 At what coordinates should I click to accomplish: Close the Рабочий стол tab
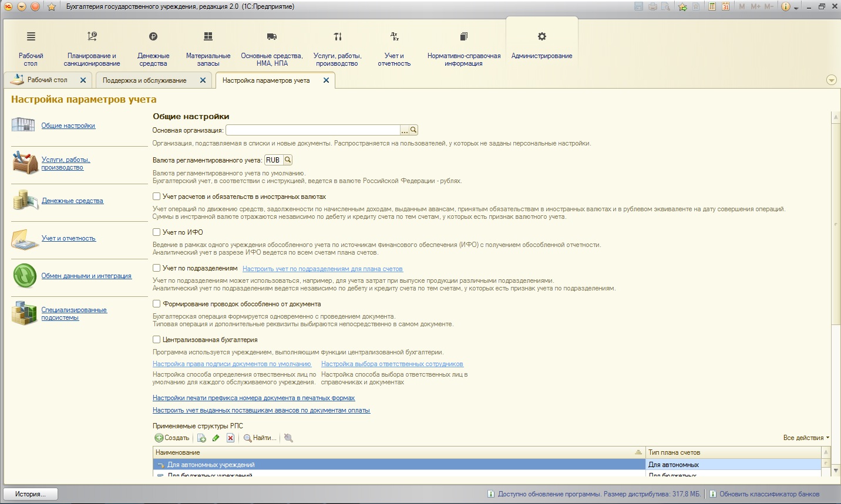tap(83, 80)
